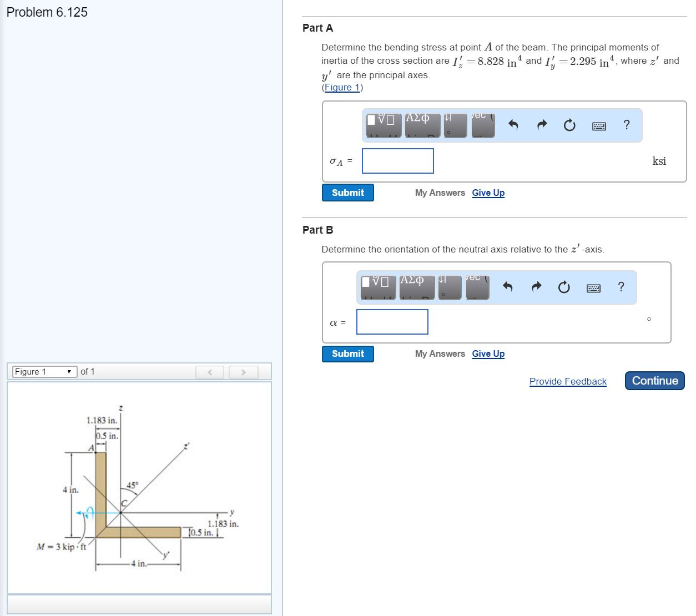Viewport: 696px width, 616px height.
Task: Open the templates (root) tool in Part A
Action: pos(383,125)
